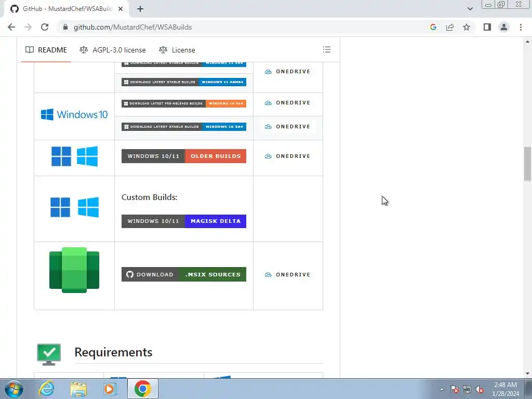This screenshot has height=399, width=532.
Task: Open the network tray icon
Action: coord(467,390)
